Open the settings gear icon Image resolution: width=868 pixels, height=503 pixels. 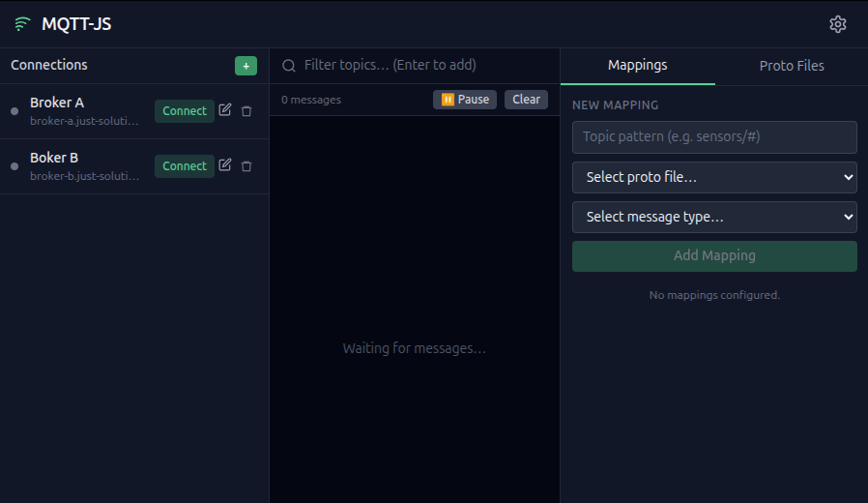(837, 24)
